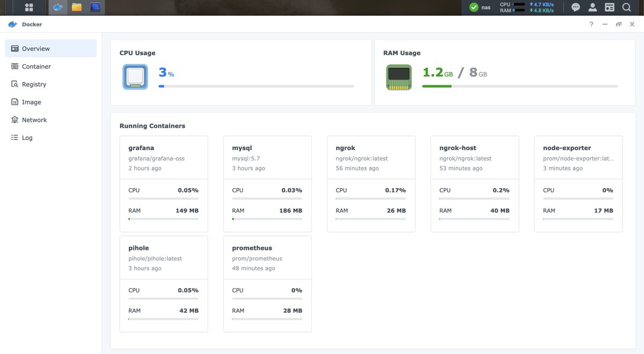Open the grafana container card title
This screenshot has width=644, height=354.
[141, 148]
